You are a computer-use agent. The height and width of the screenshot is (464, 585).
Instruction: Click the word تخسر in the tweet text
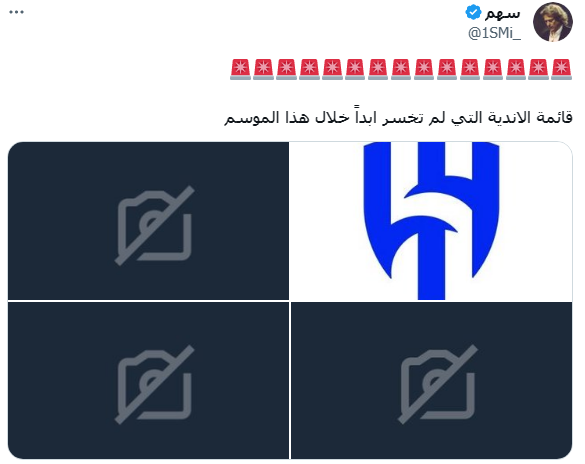403,118
